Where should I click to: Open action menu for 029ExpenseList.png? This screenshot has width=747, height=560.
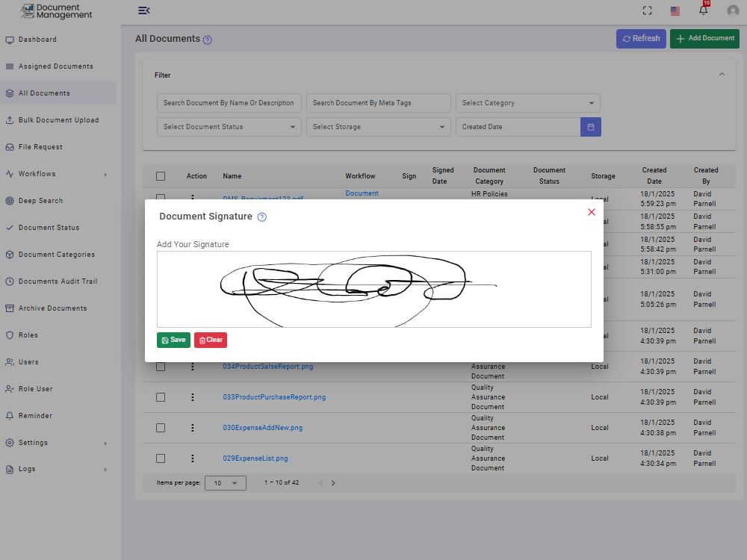tap(193, 458)
